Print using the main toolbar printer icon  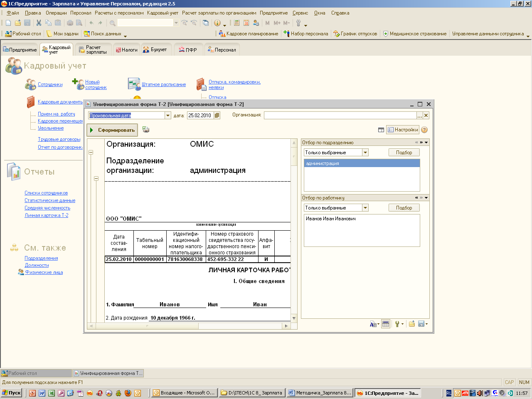click(x=70, y=23)
